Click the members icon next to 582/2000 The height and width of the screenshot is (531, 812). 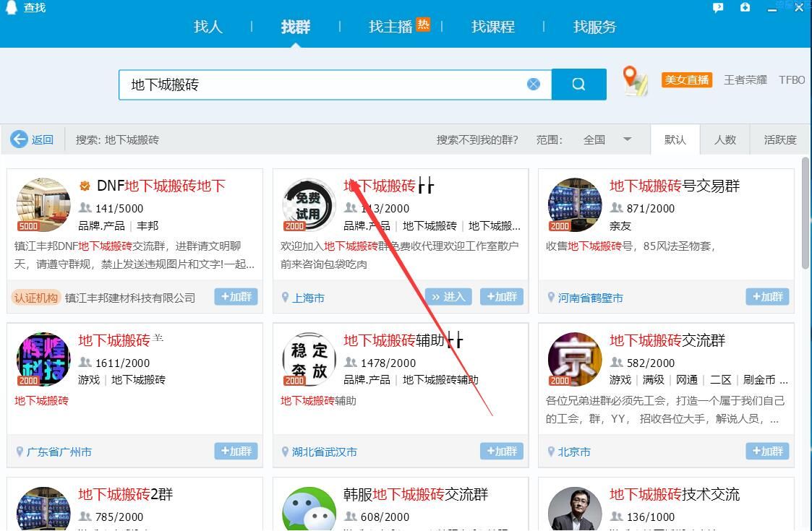[616, 362]
